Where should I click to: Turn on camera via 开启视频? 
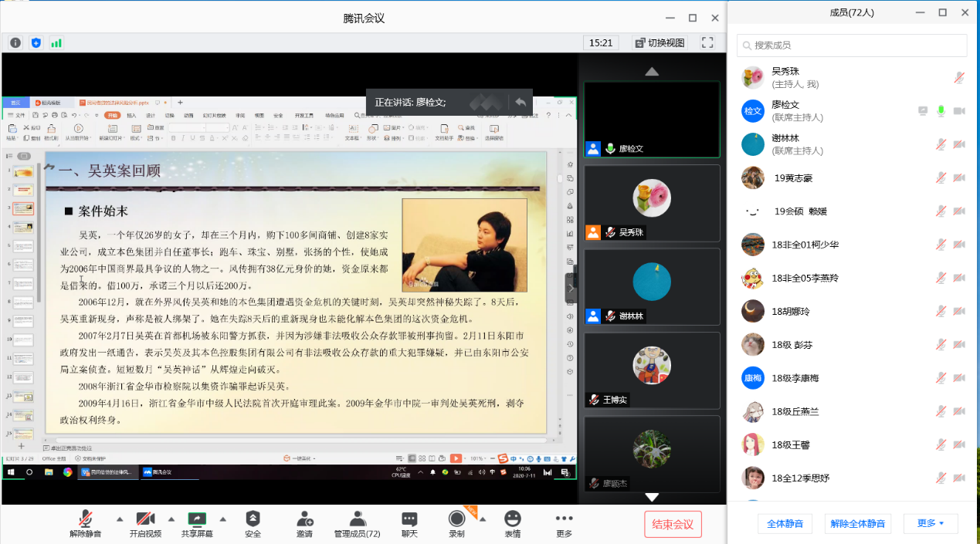pos(145,519)
